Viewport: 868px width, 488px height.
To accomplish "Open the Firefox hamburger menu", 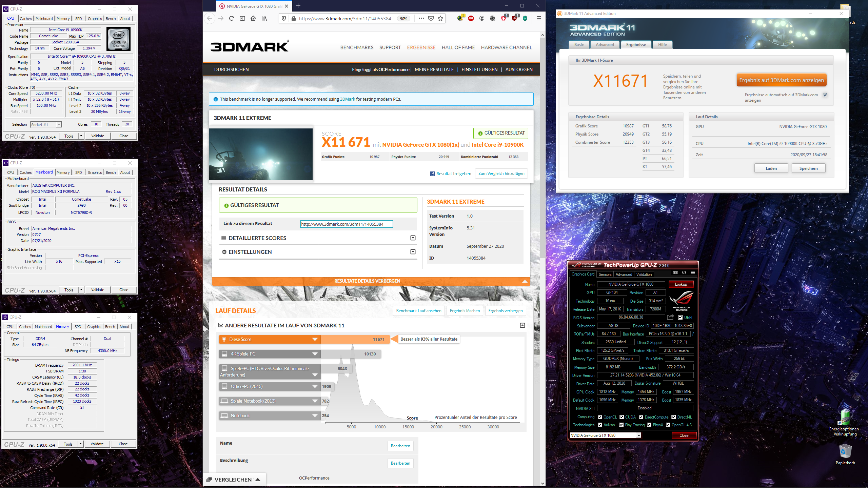I will pyautogui.click(x=539, y=18).
